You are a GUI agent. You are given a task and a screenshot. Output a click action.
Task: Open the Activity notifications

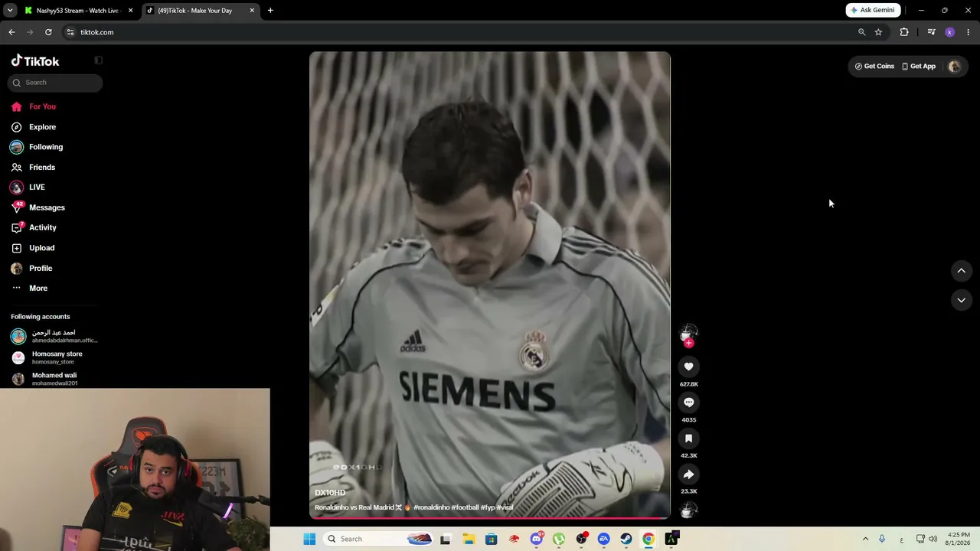34,227
